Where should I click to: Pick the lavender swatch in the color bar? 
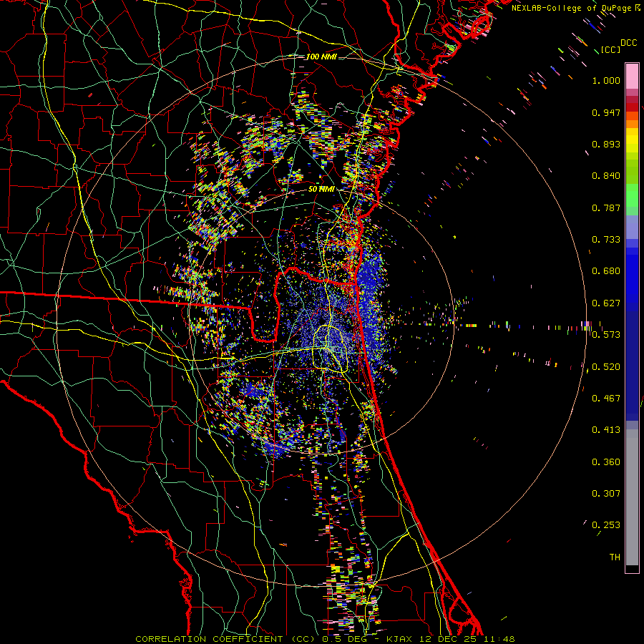click(x=632, y=227)
